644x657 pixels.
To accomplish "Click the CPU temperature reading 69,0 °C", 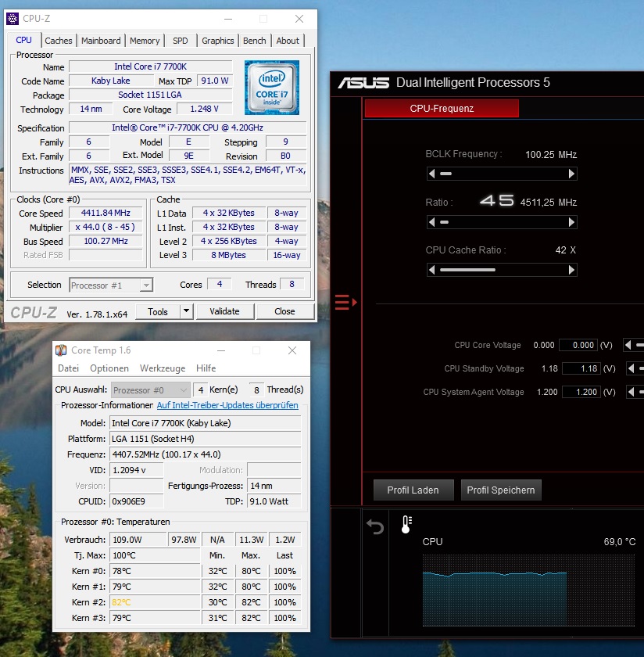I will (x=619, y=542).
